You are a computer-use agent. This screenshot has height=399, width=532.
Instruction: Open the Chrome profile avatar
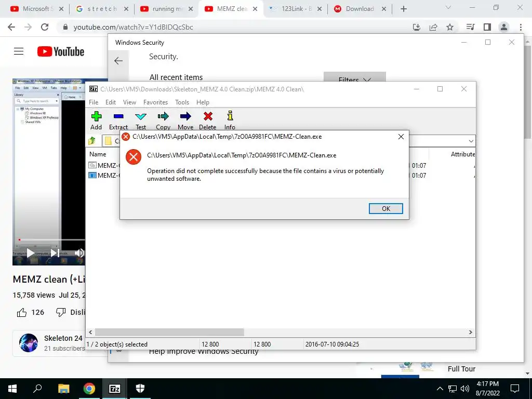coord(504,27)
